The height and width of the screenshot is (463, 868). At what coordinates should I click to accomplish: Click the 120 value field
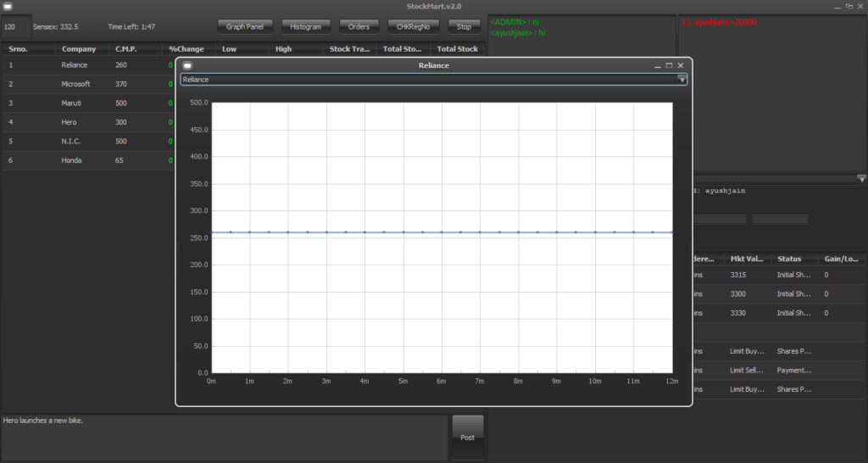coord(17,26)
